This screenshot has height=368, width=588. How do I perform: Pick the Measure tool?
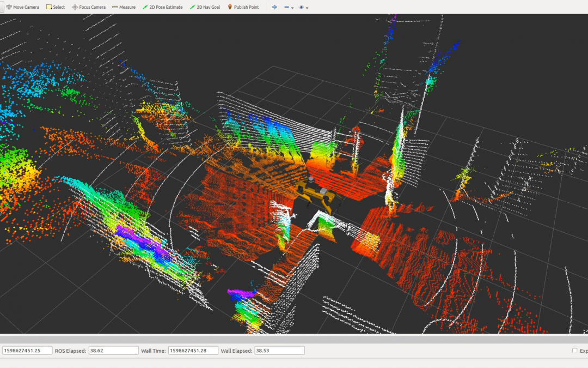[124, 7]
